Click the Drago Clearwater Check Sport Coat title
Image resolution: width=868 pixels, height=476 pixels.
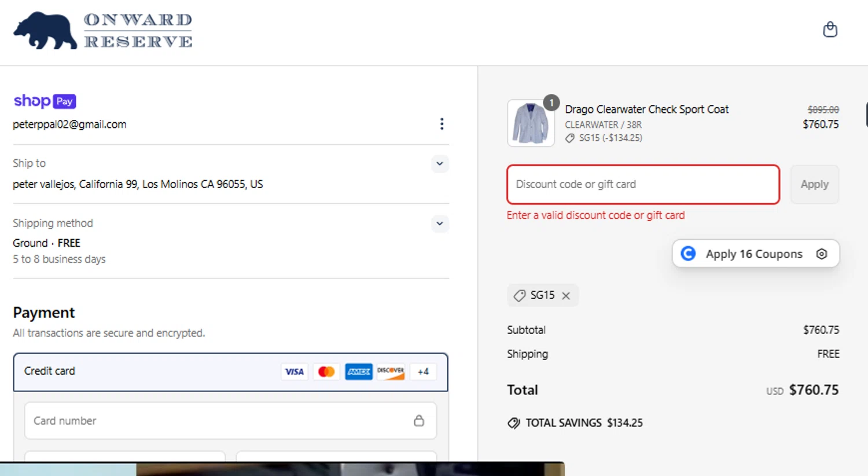point(646,109)
